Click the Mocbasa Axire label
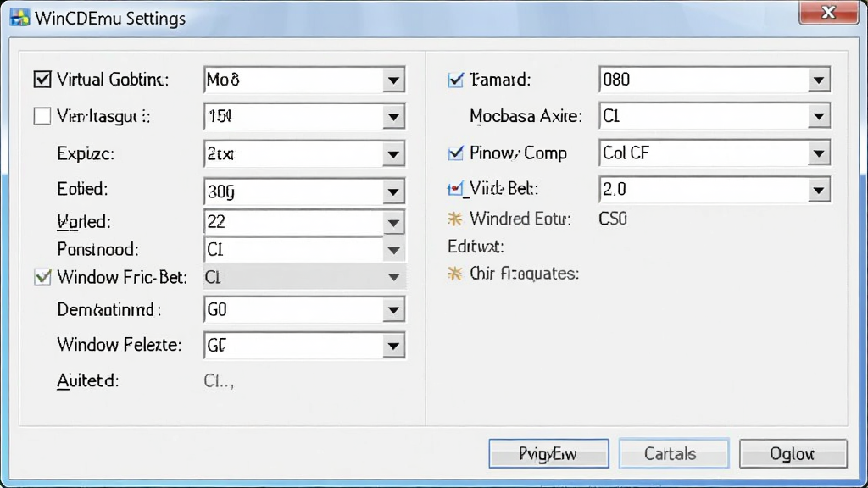The width and height of the screenshot is (868, 488). point(526,116)
